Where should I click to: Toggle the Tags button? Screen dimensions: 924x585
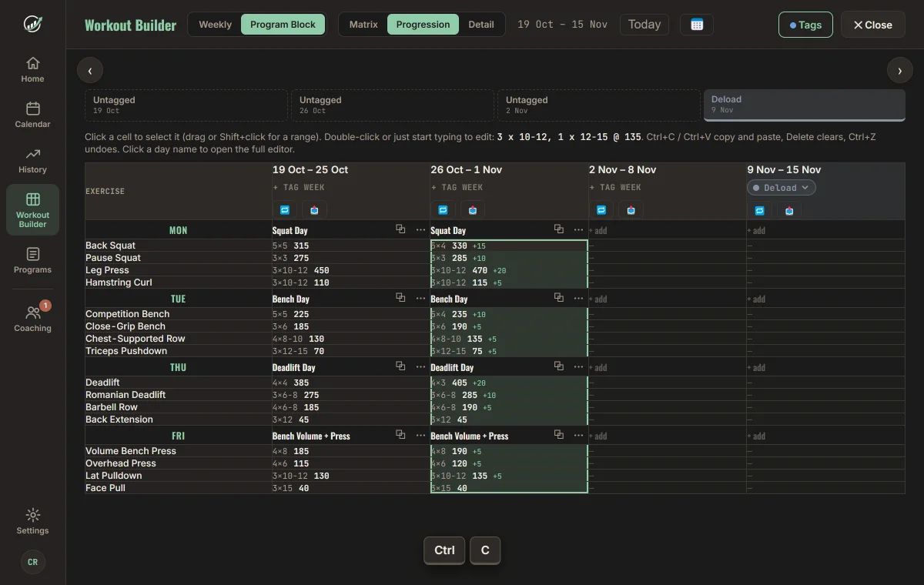coord(805,25)
